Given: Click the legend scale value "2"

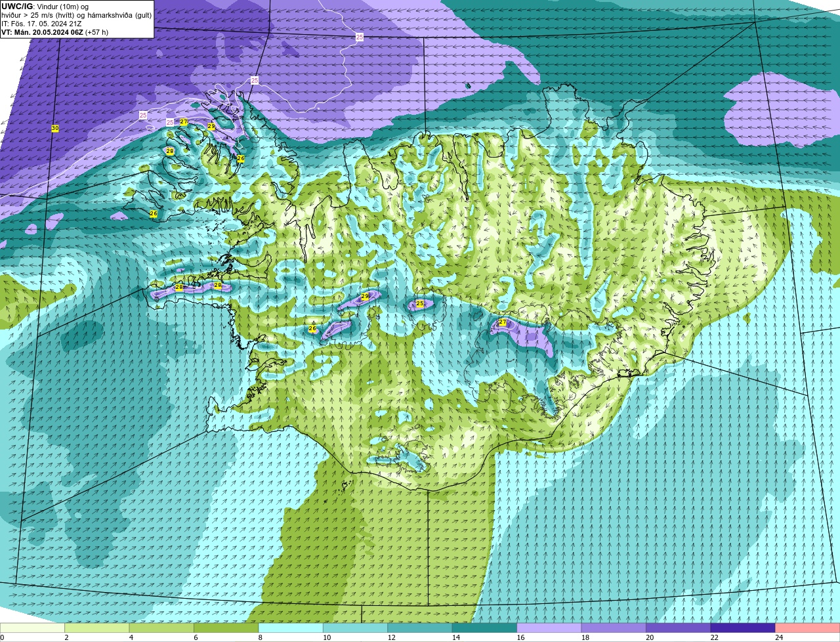Looking at the screenshot, I should (66, 637).
